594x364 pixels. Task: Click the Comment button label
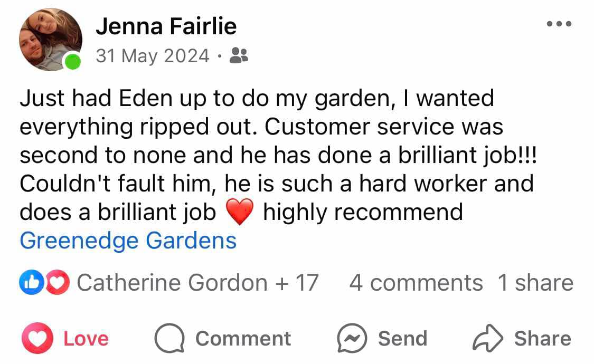[x=243, y=338]
